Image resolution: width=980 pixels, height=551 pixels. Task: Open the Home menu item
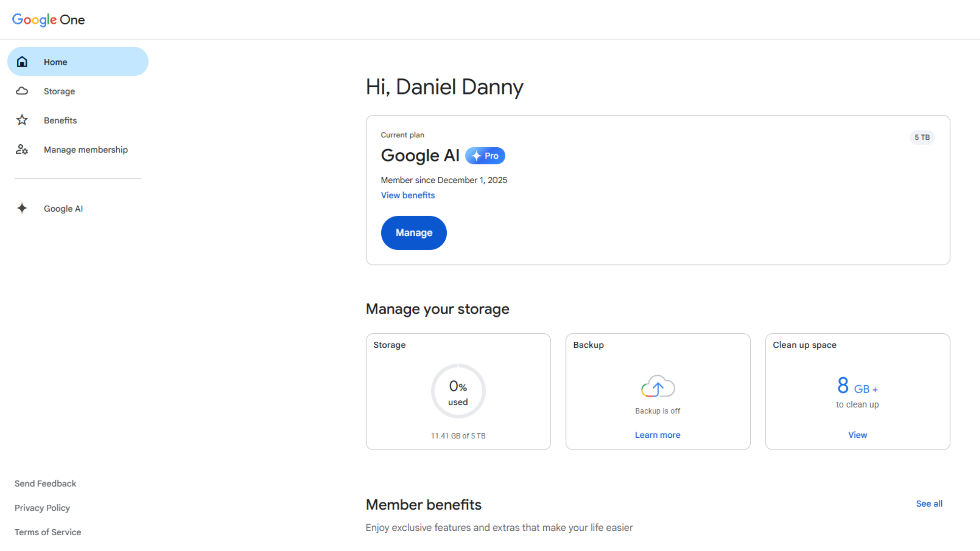pos(78,62)
